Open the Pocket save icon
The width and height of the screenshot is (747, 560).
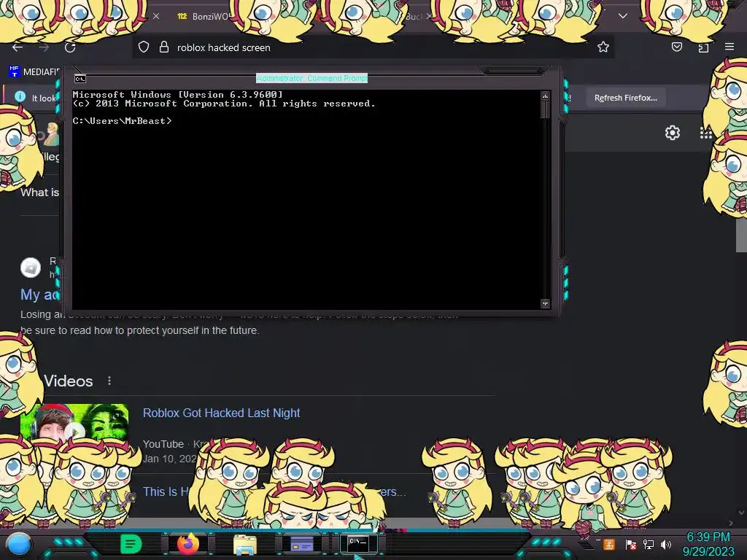(676, 47)
